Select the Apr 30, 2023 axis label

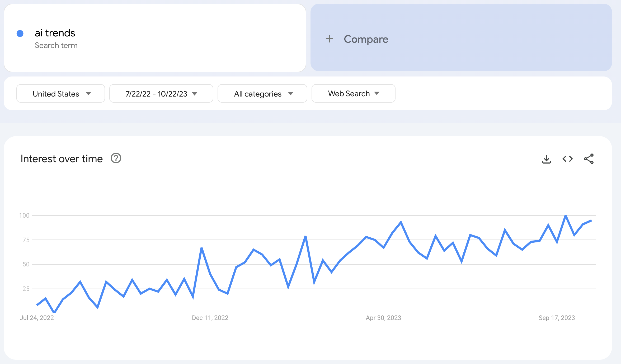[383, 318]
